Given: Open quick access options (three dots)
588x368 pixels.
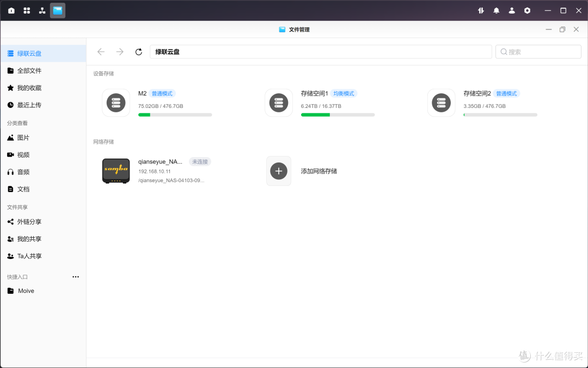Looking at the screenshot, I should [x=76, y=277].
